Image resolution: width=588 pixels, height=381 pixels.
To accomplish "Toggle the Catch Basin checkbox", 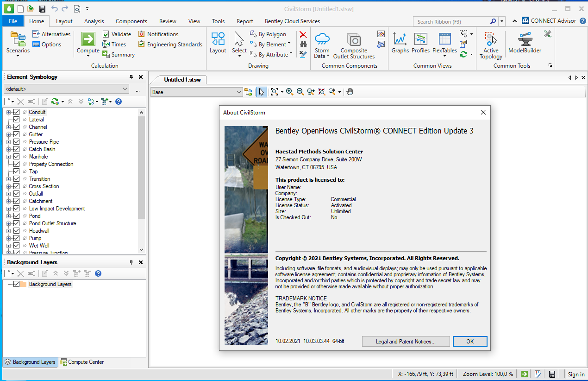I will coord(17,149).
